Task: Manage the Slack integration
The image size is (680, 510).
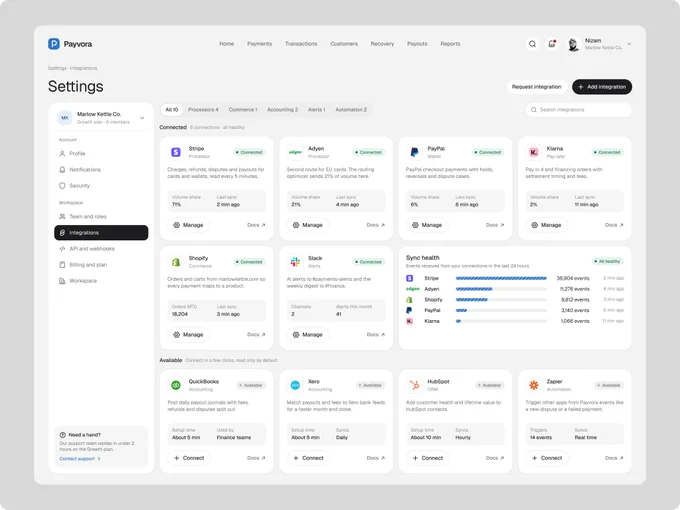Action: point(307,335)
